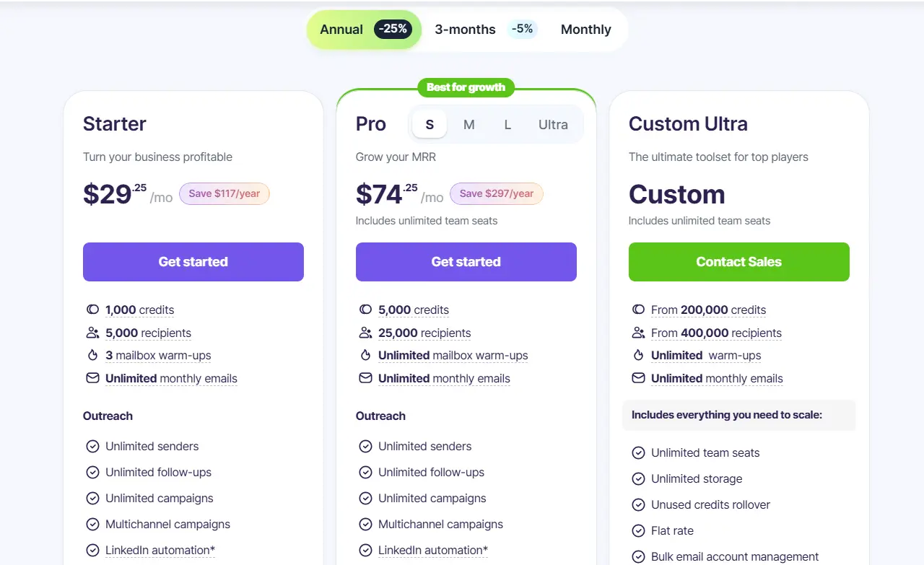The width and height of the screenshot is (924, 565).
Task: Switch Pro plan to size L
Action: (x=507, y=124)
